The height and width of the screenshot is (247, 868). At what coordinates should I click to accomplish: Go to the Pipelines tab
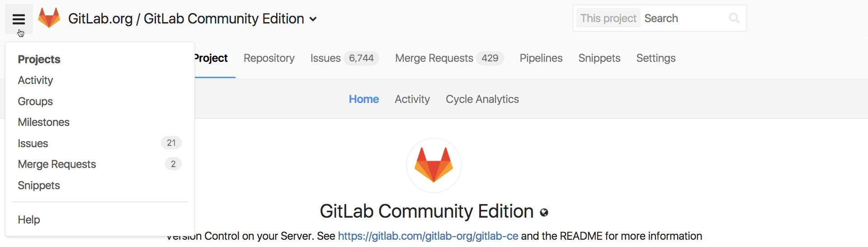[541, 58]
